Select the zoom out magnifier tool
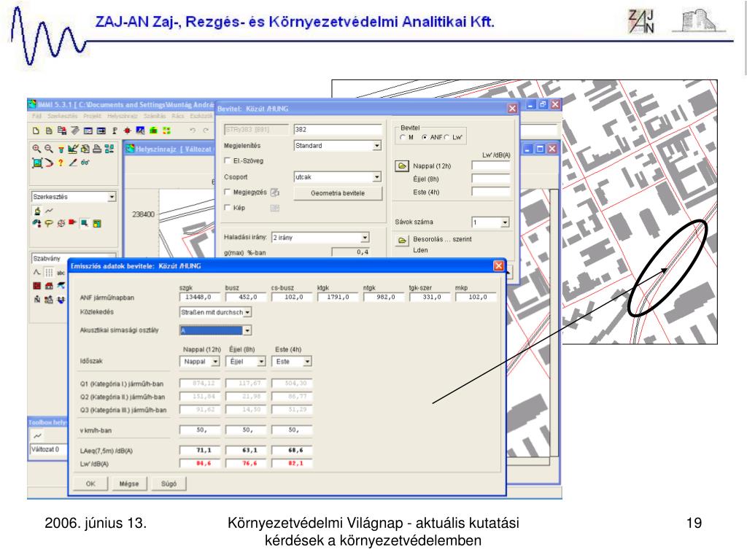 [x=49, y=149]
